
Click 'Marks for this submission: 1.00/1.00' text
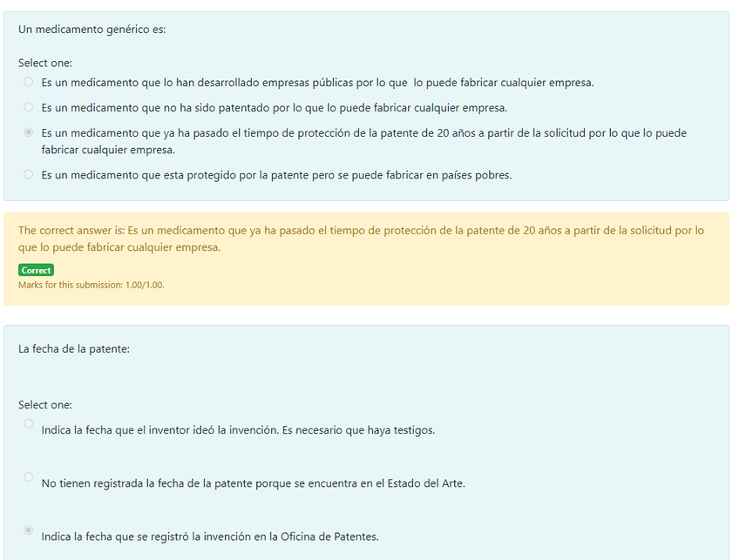pyautogui.click(x=92, y=285)
